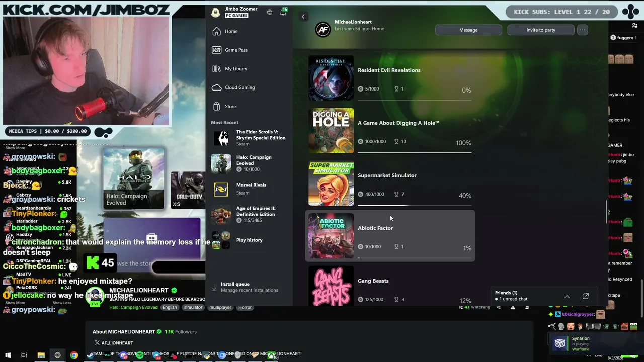
Task: Click Show More in the channel list
Action: pyautogui.click(x=15, y=303)
